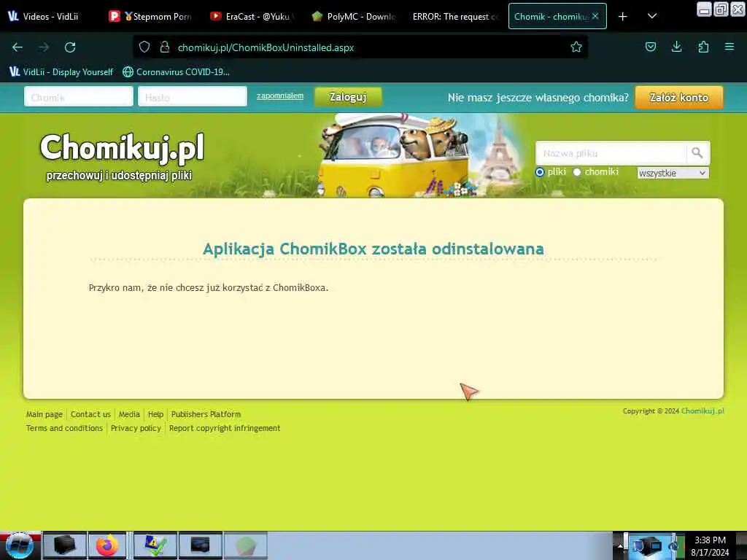The width and height of the screenshot is (747, 560).
Task: Open Coronavirus COVID-19 bookmark
Action: pyautogui.click(x=177, y=72)
